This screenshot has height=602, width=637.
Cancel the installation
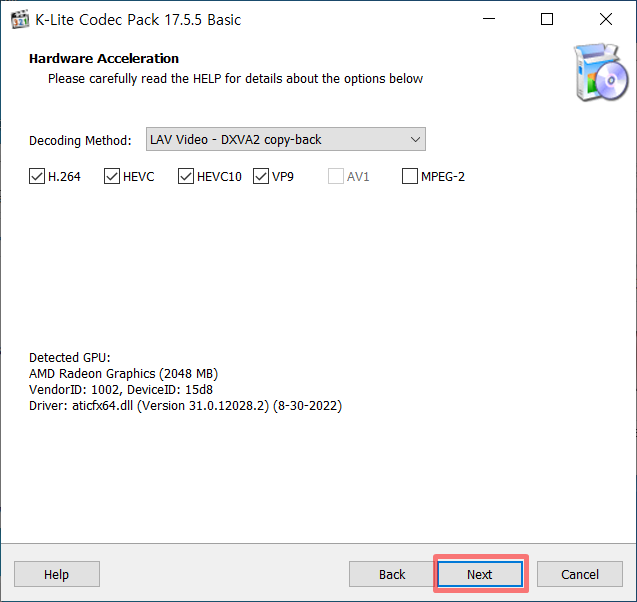coord(580,574)
